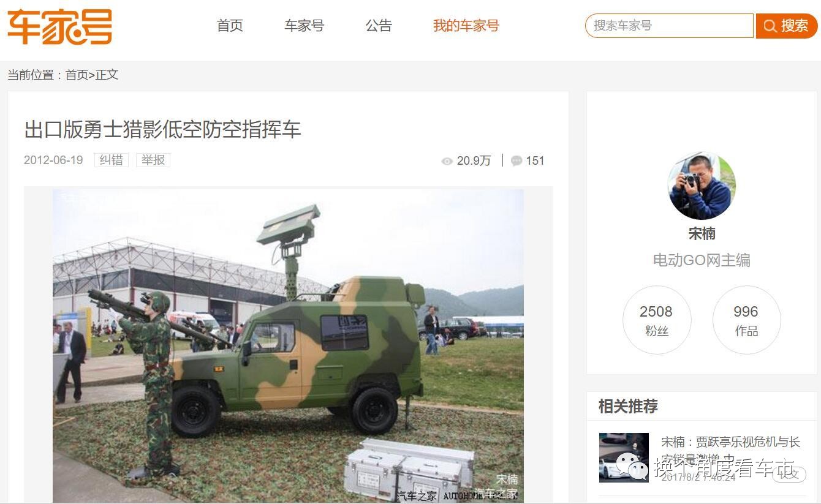Click the recommended article thumbnail image

click(624, 457)
